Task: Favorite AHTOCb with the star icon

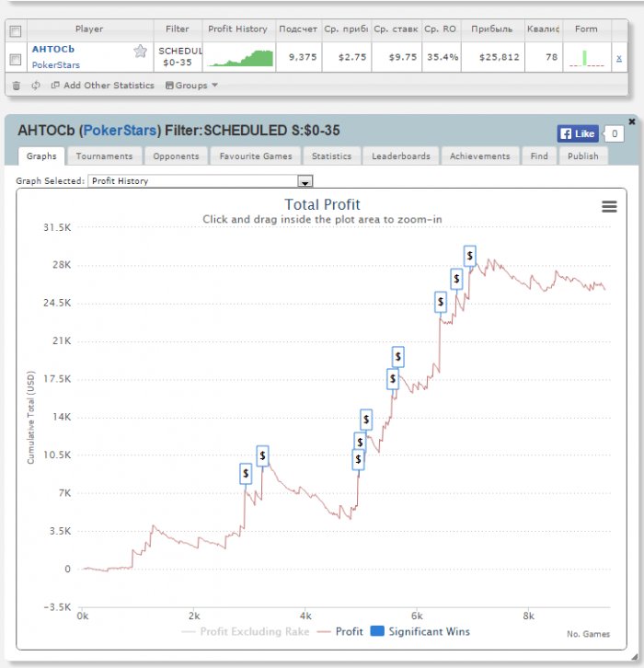Action: click(x=140, y=52)
